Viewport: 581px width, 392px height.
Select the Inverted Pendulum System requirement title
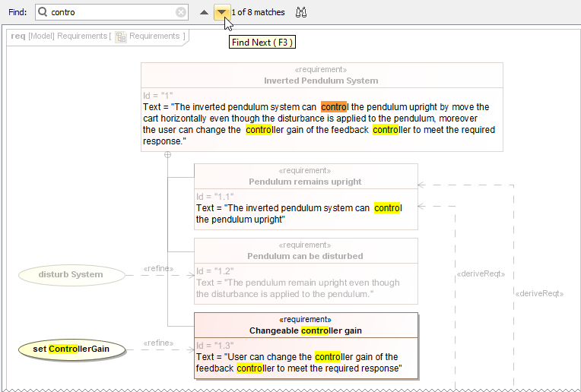[x=321, y=81]
